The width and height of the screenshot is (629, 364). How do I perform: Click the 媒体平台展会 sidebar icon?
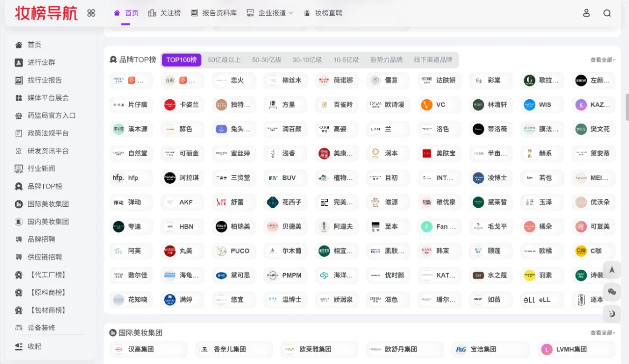tap(19, 98)
